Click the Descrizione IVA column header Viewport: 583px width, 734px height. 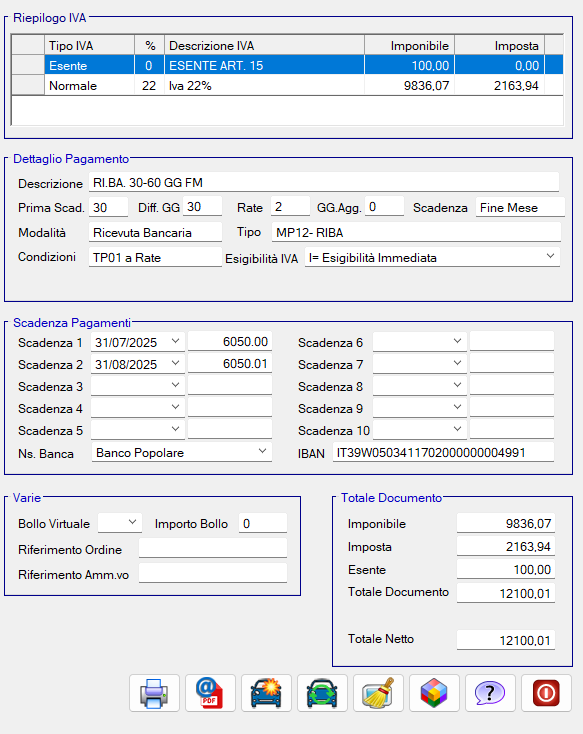click(264, 45)
